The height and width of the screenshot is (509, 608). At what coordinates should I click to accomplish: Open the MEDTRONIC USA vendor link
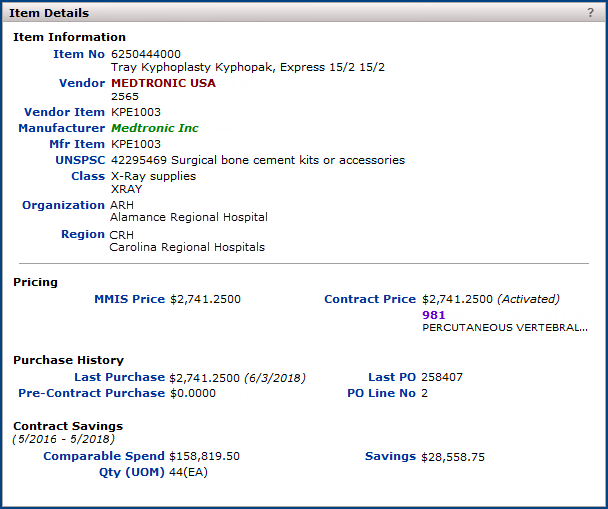pos(163,83)
